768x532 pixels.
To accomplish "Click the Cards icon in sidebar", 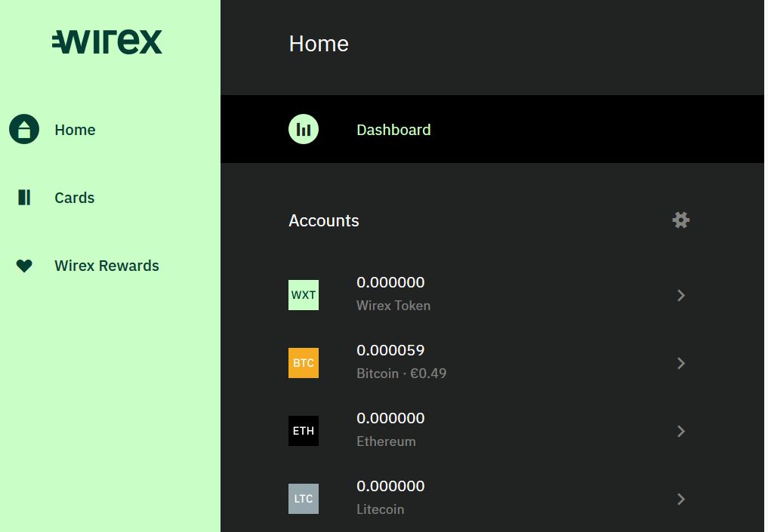I will point(24,197).
